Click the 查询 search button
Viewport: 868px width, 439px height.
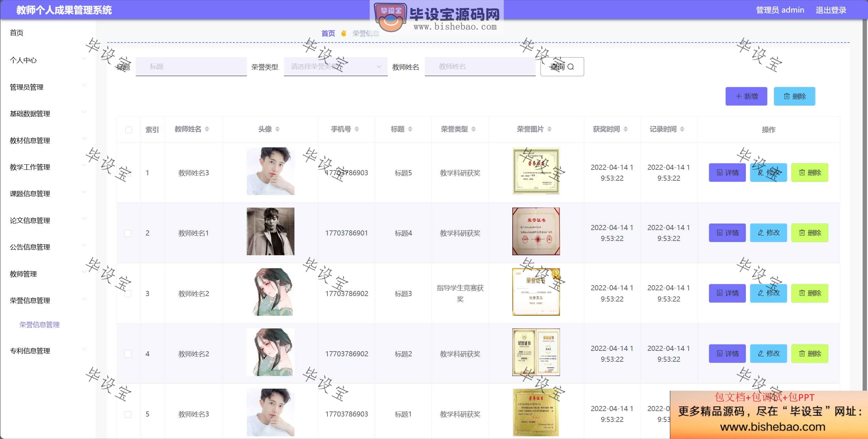tap(562, 67)
